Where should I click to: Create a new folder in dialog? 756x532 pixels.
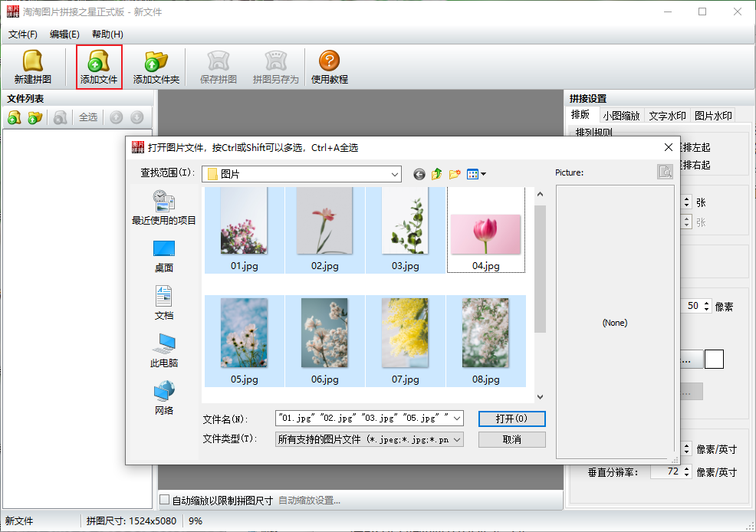(455, 174)
